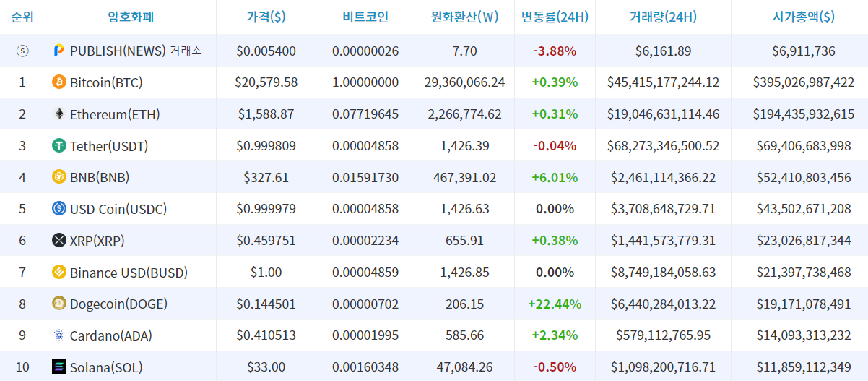Select Tether volume $68,273,346,500.52

(x=663, y=146)
